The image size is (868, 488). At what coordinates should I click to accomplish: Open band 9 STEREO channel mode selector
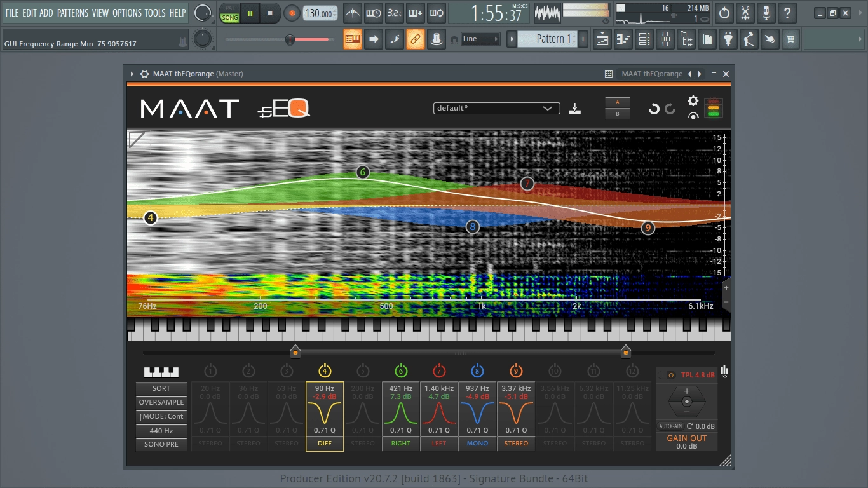(516, 444)
